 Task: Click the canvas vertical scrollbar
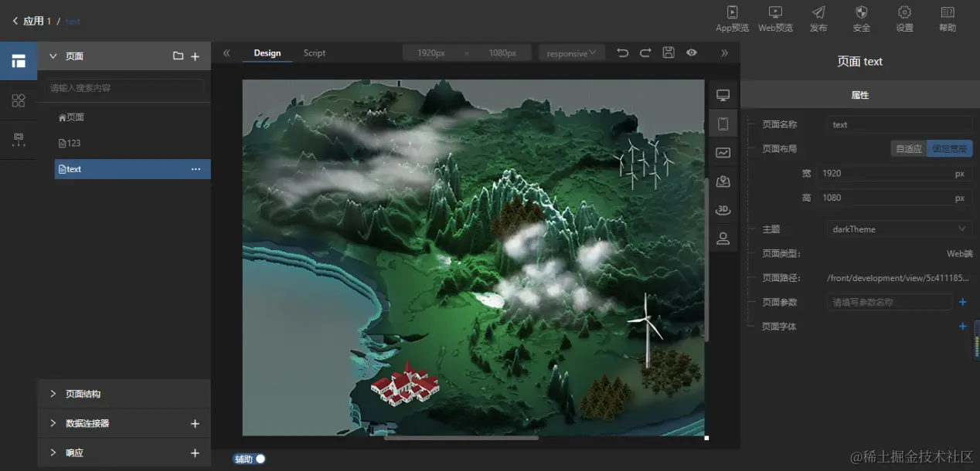tap(706, 259)
